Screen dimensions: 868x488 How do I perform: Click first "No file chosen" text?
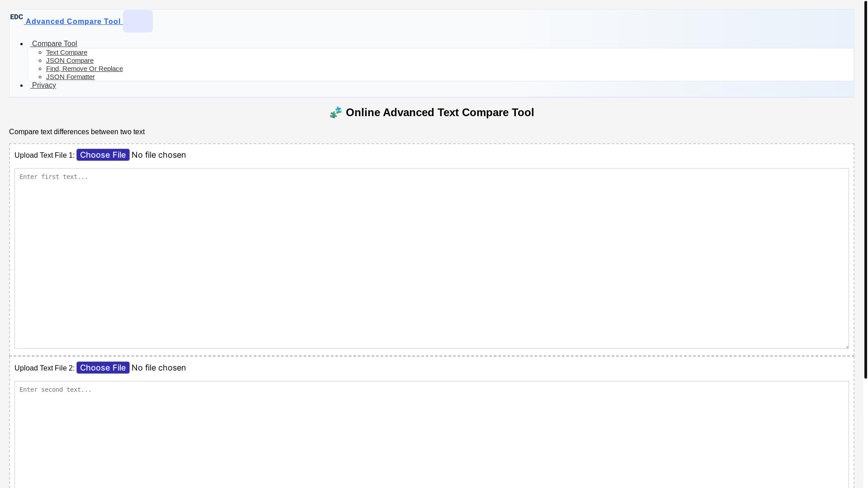click(159, 155)
